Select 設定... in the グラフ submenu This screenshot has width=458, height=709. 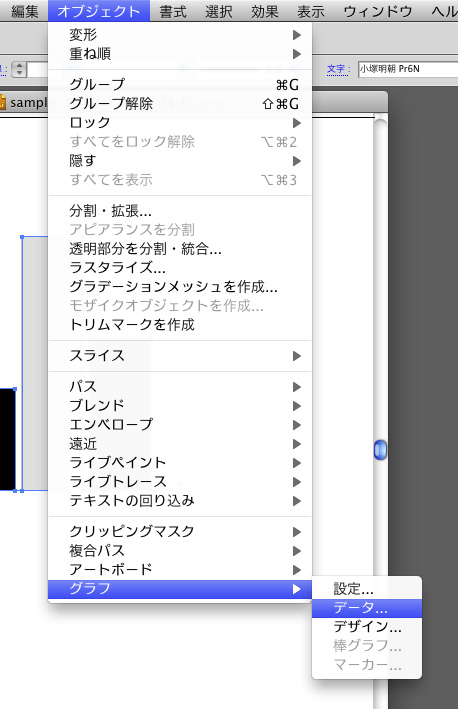coord(367,589)
